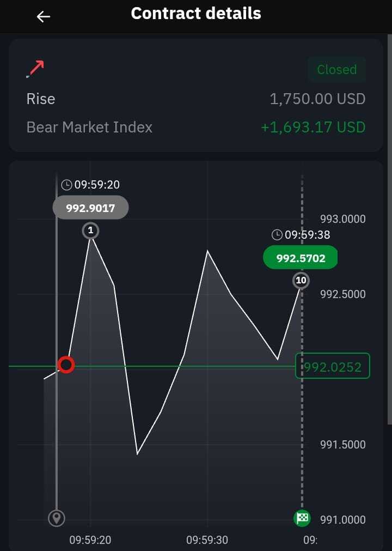
Task: Click the green Closed status badge
Action: click(x=336, y=70)
